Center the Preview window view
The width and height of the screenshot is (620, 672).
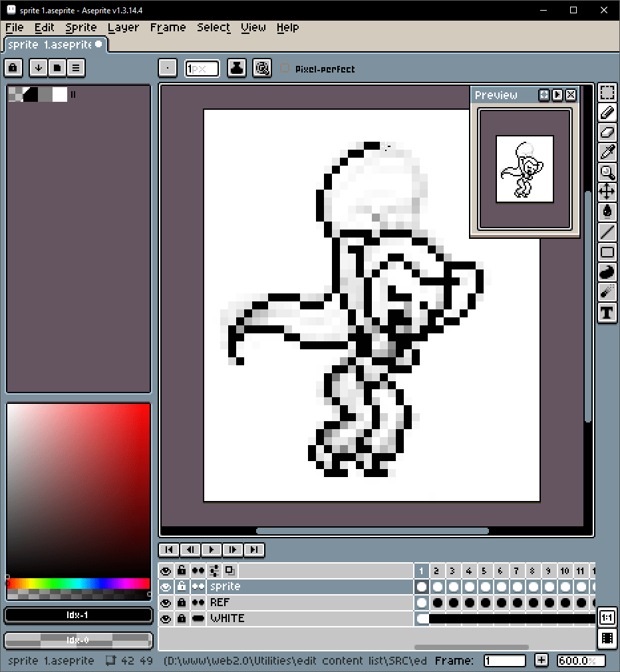(x=543, y=94)
